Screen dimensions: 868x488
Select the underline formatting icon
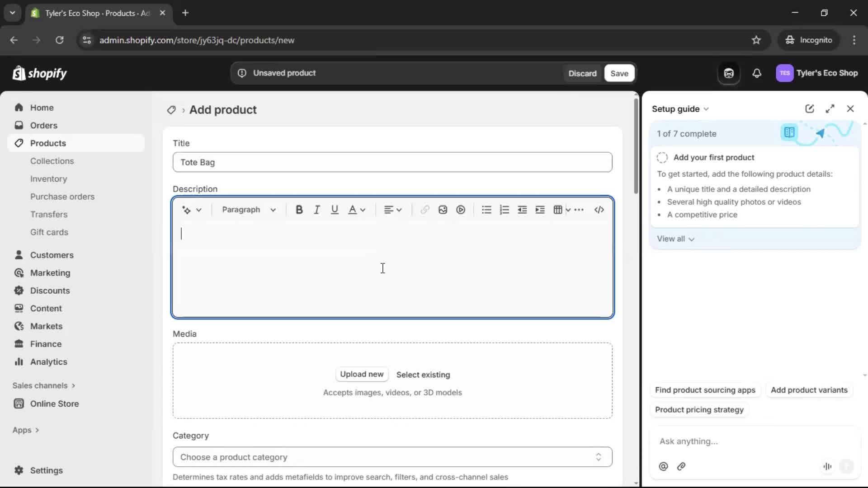[335, 210]
